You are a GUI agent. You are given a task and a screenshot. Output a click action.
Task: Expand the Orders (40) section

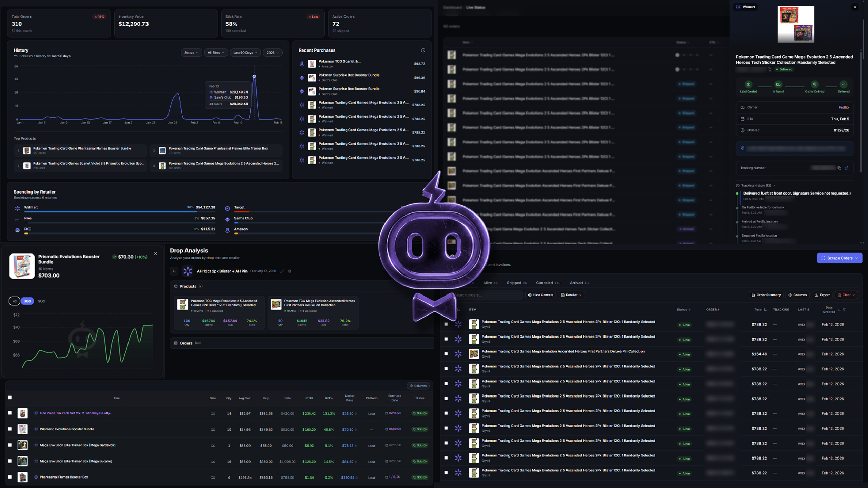(302, 343)
